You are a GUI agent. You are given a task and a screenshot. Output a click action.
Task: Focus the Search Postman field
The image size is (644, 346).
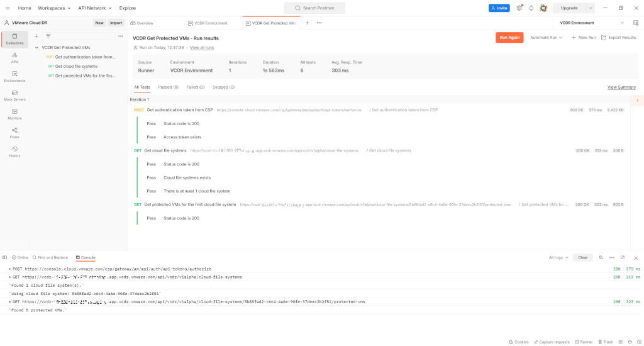pyautogui.click(x=314, y=8)
